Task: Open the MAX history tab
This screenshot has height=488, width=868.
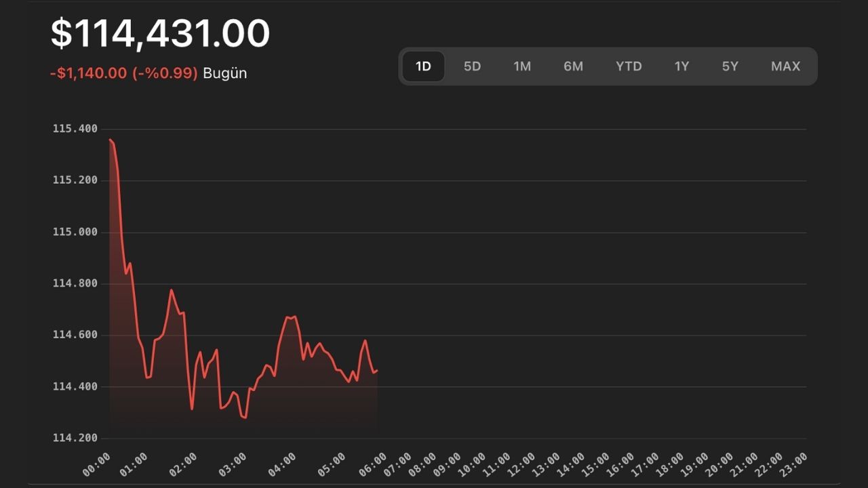Action: (785, 66)
